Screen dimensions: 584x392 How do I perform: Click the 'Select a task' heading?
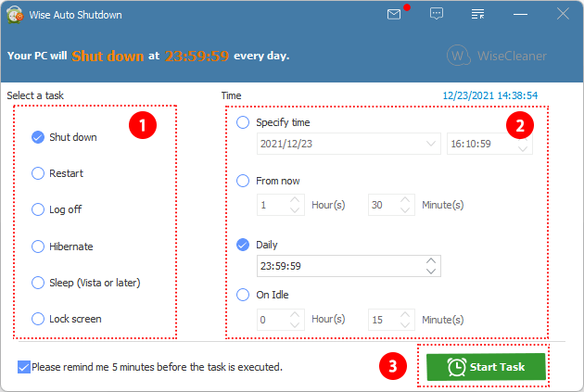coord(35,95)
